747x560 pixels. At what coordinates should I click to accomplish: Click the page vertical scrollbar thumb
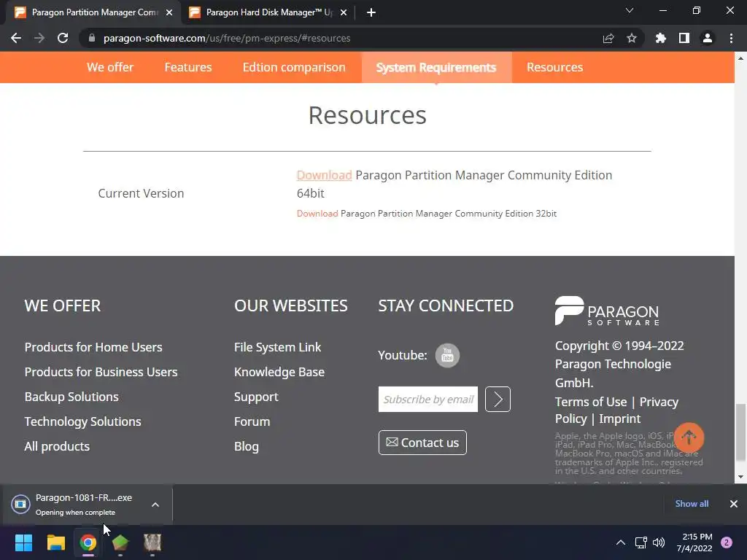point(740,432)
